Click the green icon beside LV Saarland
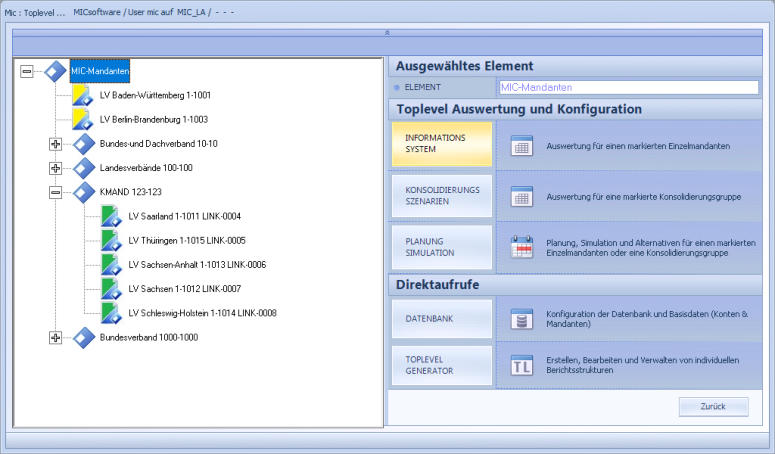 111,216
